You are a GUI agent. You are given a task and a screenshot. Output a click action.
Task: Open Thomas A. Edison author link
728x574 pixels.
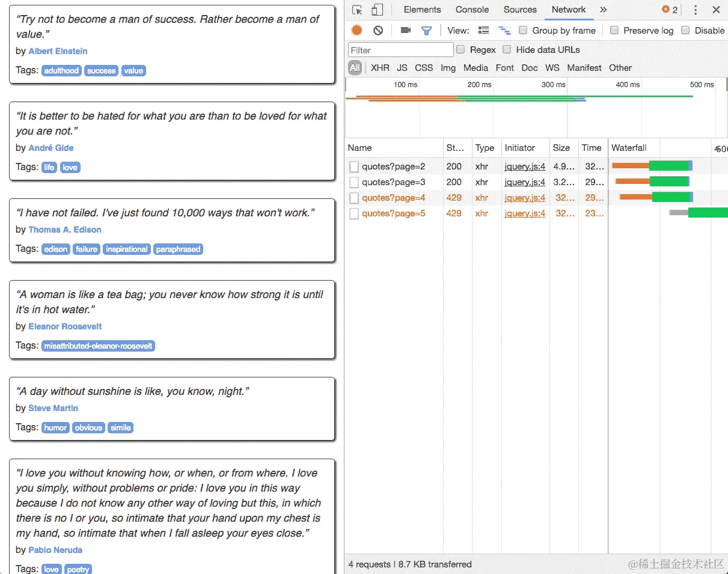65,230
